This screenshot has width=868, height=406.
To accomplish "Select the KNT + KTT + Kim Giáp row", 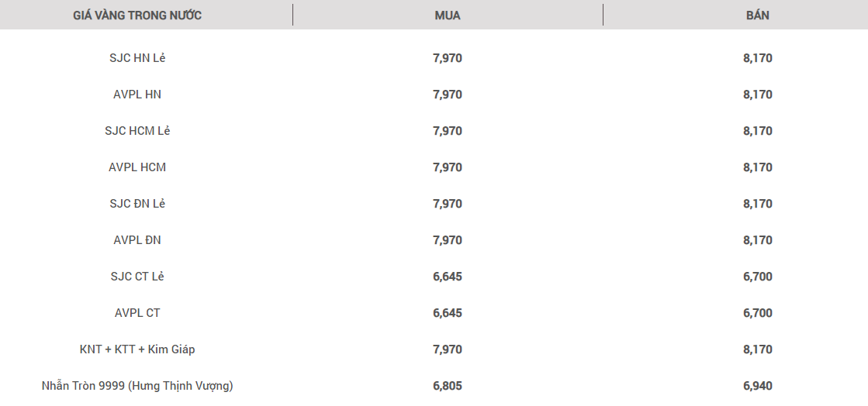I will coord(137,349).
